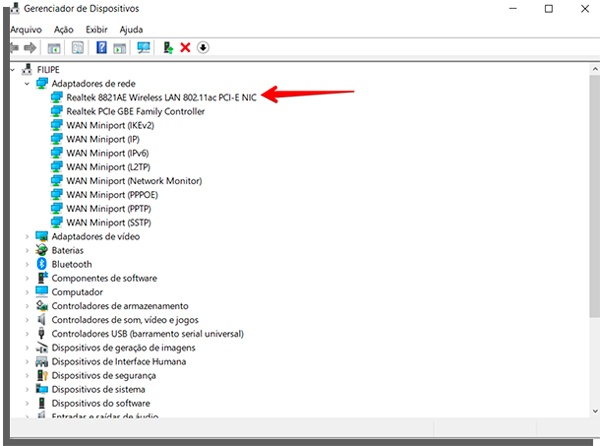Maximize the Gerenciador de Dispositivos window
Image resolution: width=600 pixels, height=446 pixels.
tap(549, 8)
